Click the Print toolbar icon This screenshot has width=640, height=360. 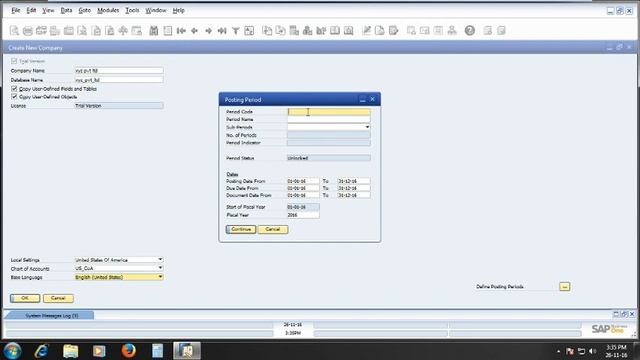pyautogui.click(x=28, y=31)
